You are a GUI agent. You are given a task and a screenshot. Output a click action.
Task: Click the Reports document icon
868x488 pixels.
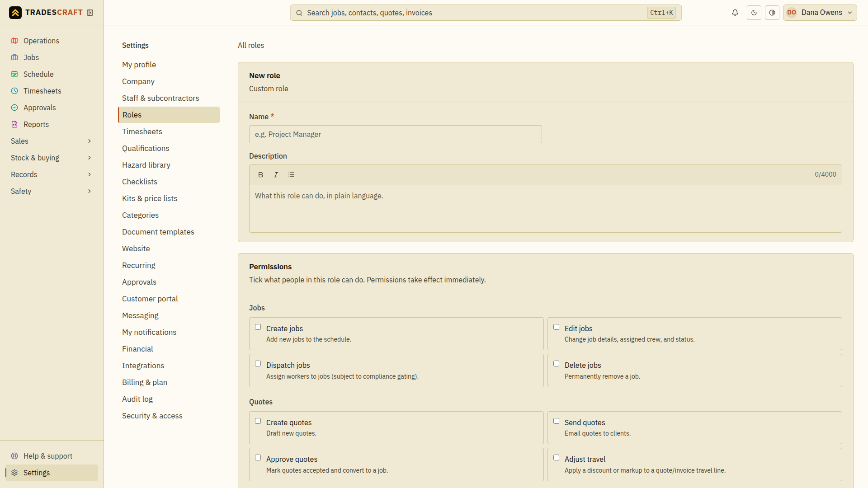pyautogui.click(x=14, y=124)
